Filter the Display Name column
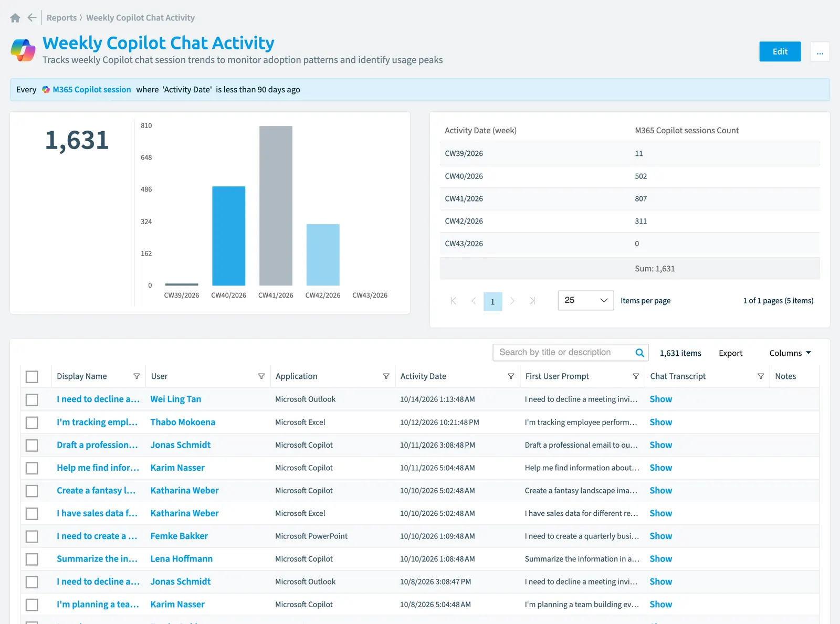 pos(136,376)
